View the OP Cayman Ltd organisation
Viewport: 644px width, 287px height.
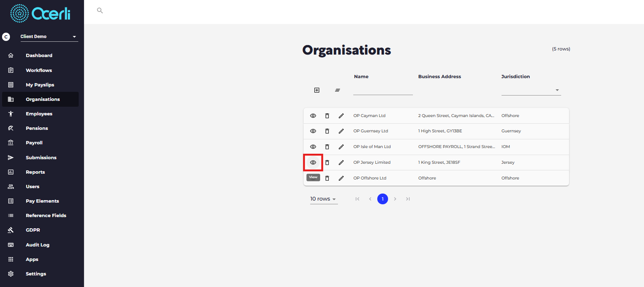tap(313, 116)
